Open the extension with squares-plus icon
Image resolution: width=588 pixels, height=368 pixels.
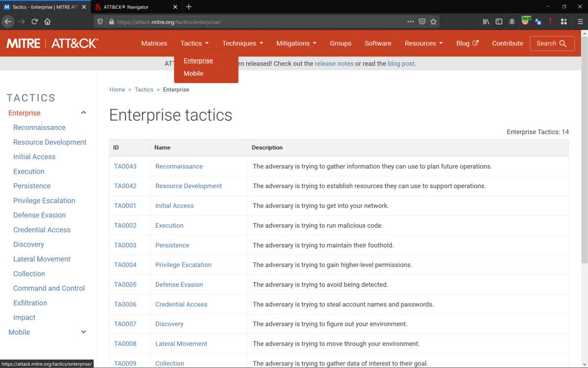(x=564, y=22)
